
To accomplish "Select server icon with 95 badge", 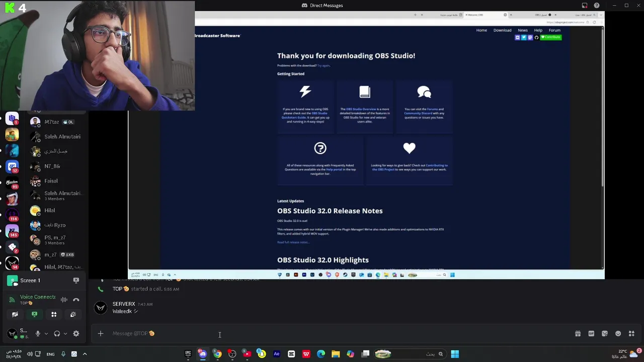I will click(x=12, y=182).
